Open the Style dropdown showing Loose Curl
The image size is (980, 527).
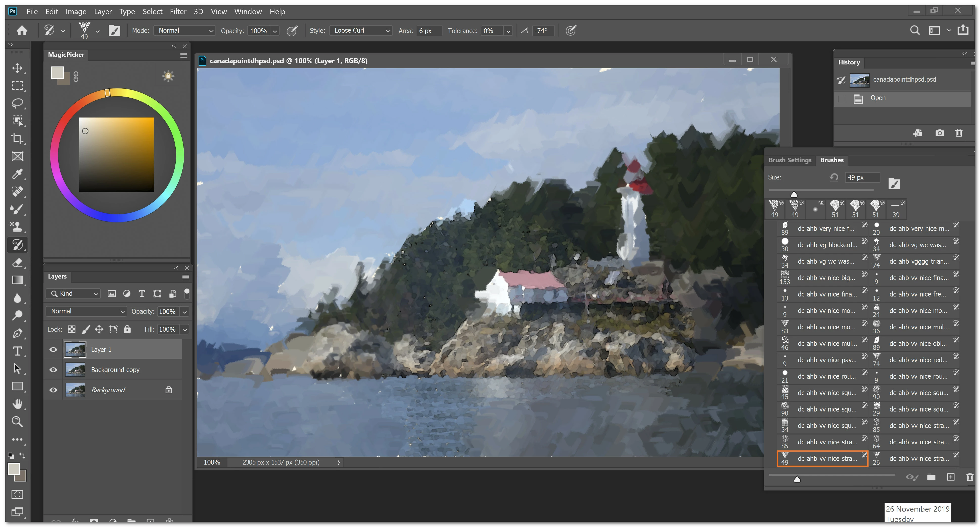coord(361,30)
